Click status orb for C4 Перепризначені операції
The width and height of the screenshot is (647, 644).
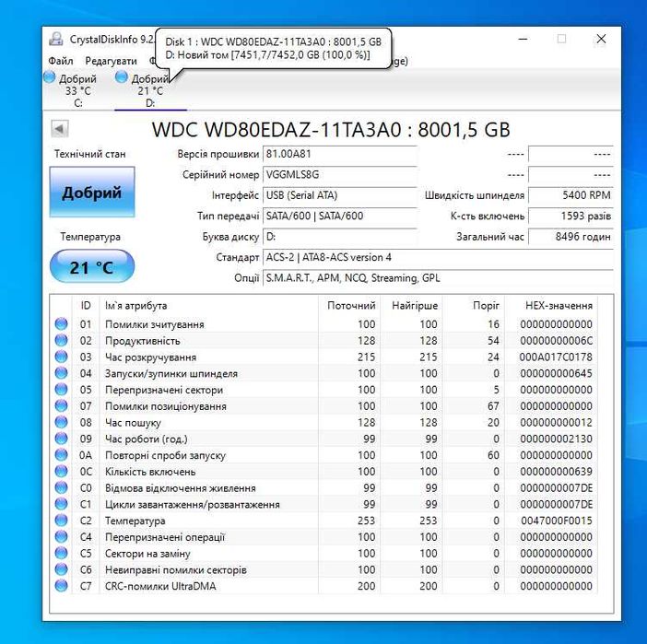pos(61,536)
